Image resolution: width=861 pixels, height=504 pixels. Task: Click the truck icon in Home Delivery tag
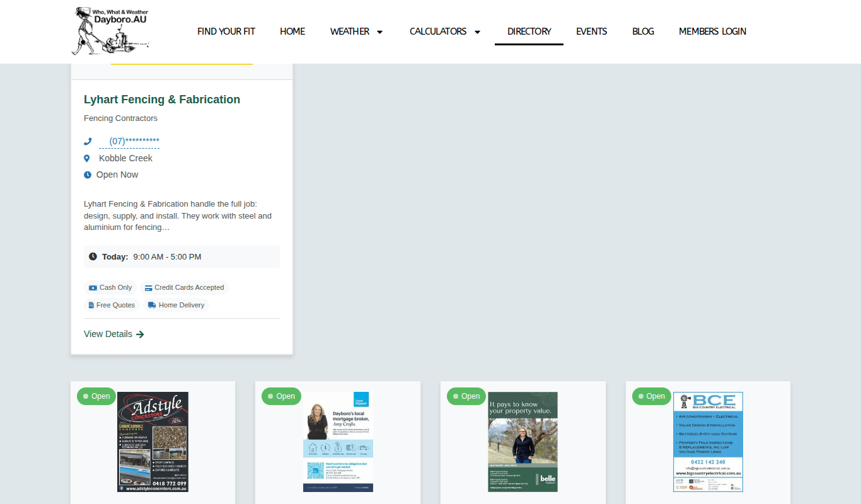point(152,305)
